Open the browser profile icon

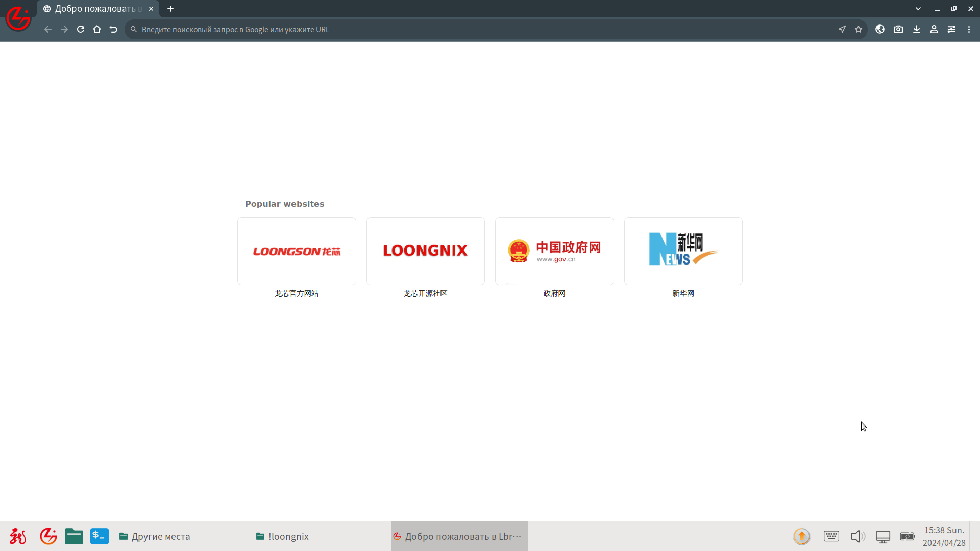tap(934, 29)
